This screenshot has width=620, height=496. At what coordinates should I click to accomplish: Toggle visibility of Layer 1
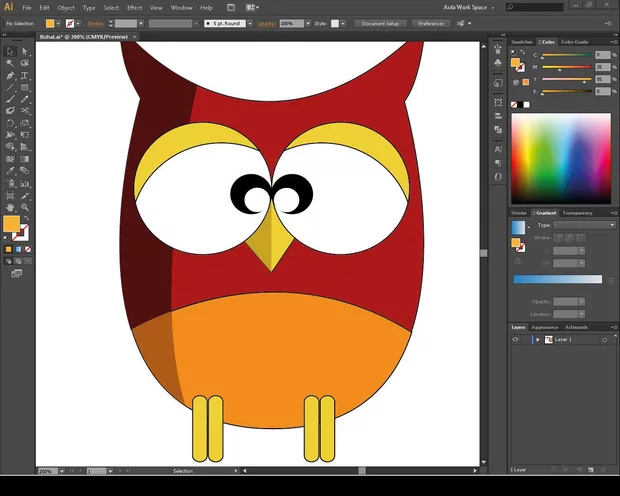pos(516,340)
